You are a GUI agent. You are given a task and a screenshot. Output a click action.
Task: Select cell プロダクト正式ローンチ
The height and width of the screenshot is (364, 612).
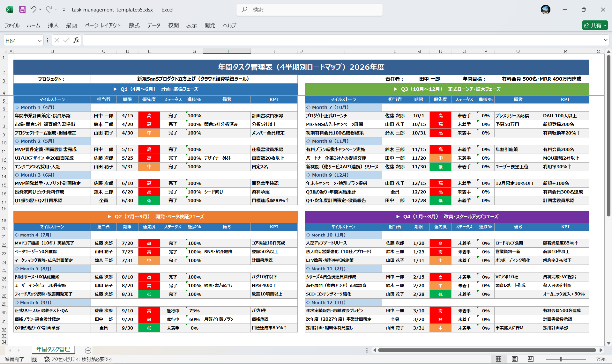[343, 116]
